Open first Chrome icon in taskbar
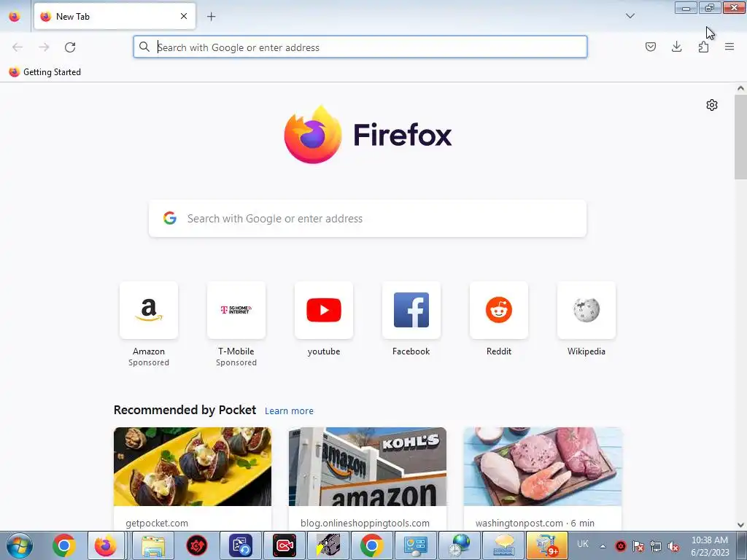Viewport: 747px width, 560px height. tap(64, 545)
